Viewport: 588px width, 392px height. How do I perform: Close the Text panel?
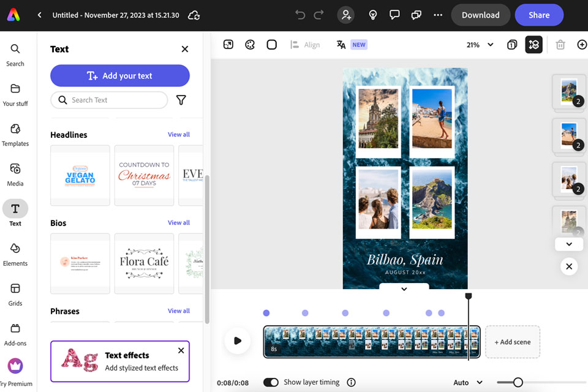(185, 49)
